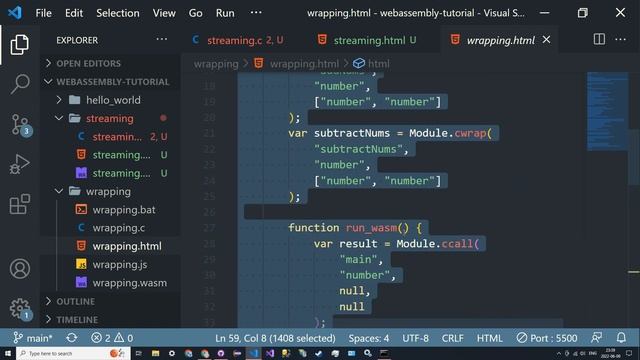Click the Windows Start button

[x=8, y=353]
